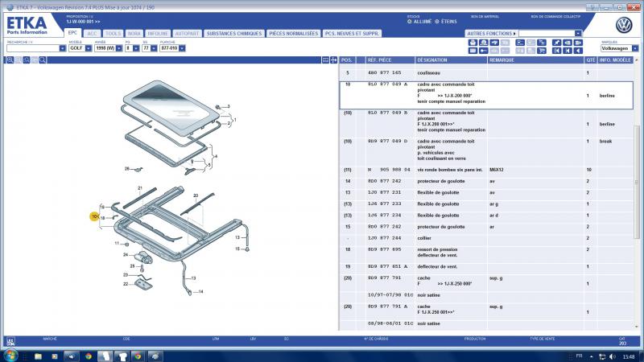Image resolution: width=644 pixels, height=362 pixels.
Task: Open the PG dropdown showing 8
Action: [x=136, y=48]
